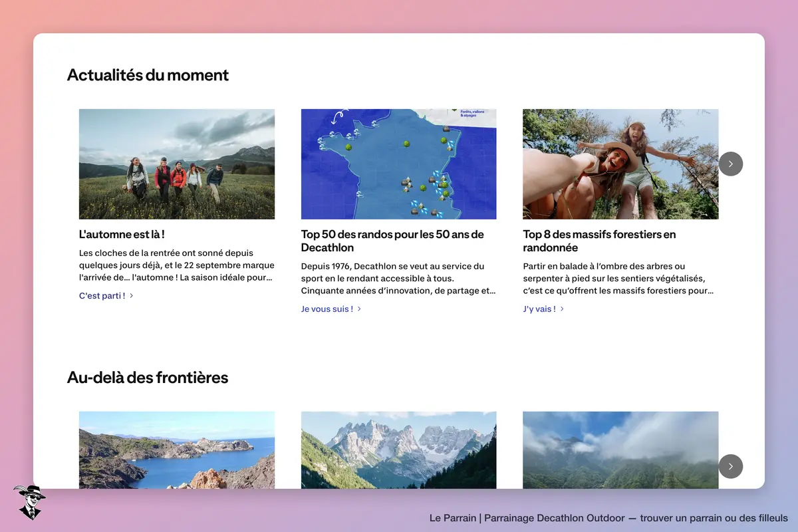Screen dimensions: 798x532
Task: Click the chevron beside "J'y vais !"
Action: pos(562,309)
